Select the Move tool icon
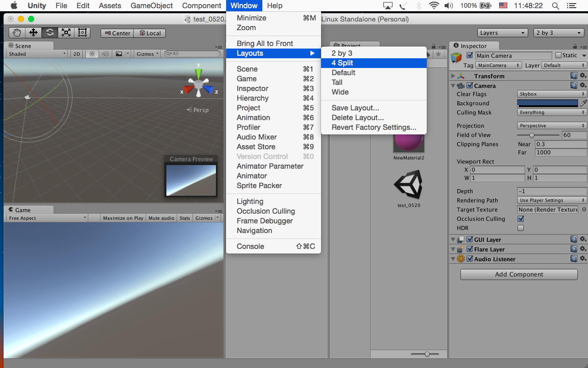The image size is (588, 368). click(33, 33)
